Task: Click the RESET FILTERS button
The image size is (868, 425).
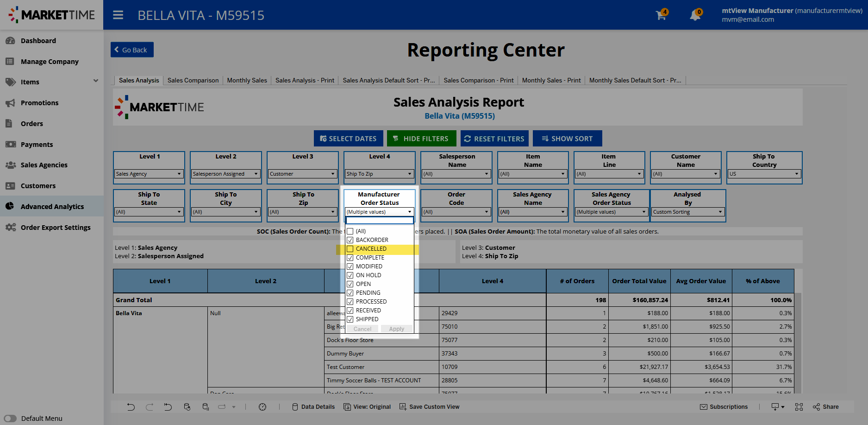Action: tap(494, 139)
